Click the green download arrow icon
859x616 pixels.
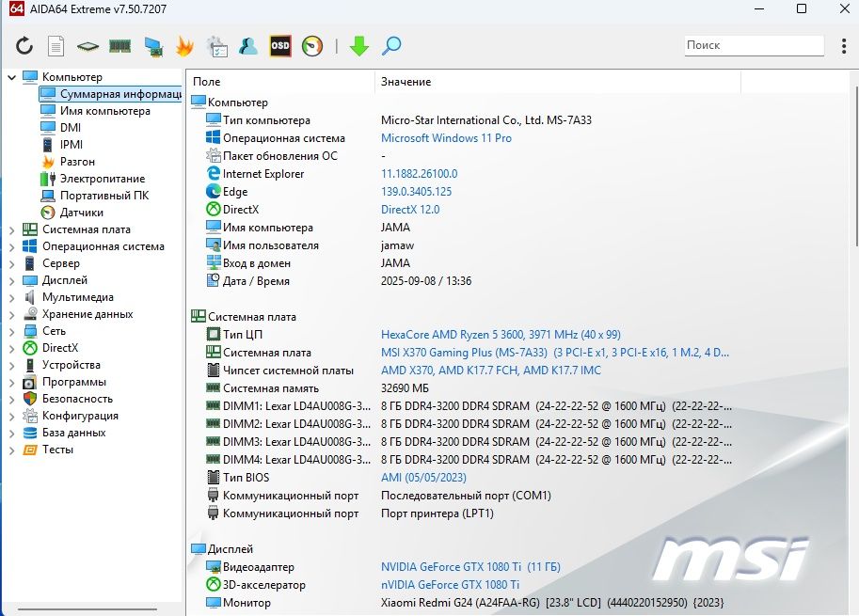(359, 46)
